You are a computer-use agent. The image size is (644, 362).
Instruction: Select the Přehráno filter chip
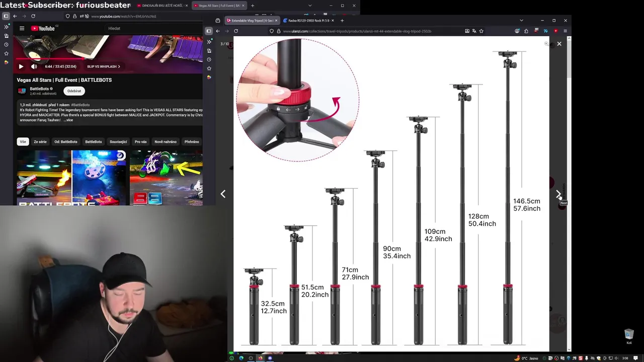click(192, 142)
